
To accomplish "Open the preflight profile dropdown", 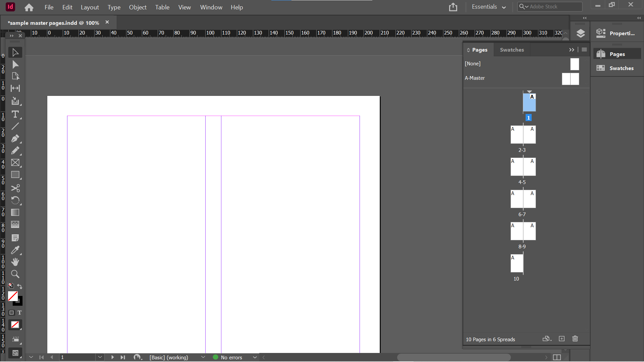I will pyautogui.click(x=254, y=357).
